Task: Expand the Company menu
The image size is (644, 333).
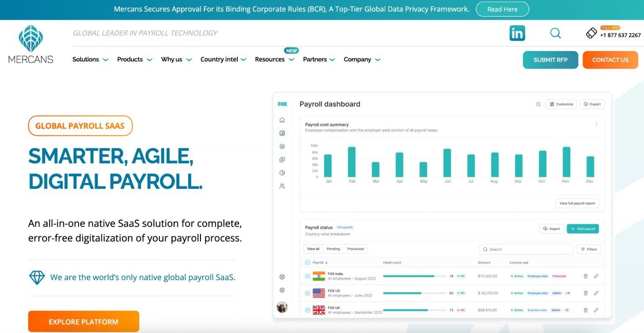Action: [x=362, y=60]
